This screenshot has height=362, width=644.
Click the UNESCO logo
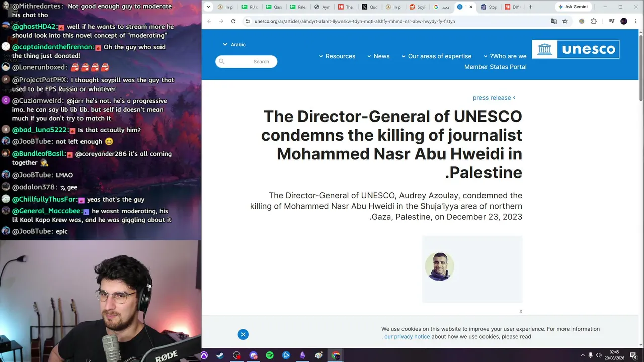pos(576,49)
